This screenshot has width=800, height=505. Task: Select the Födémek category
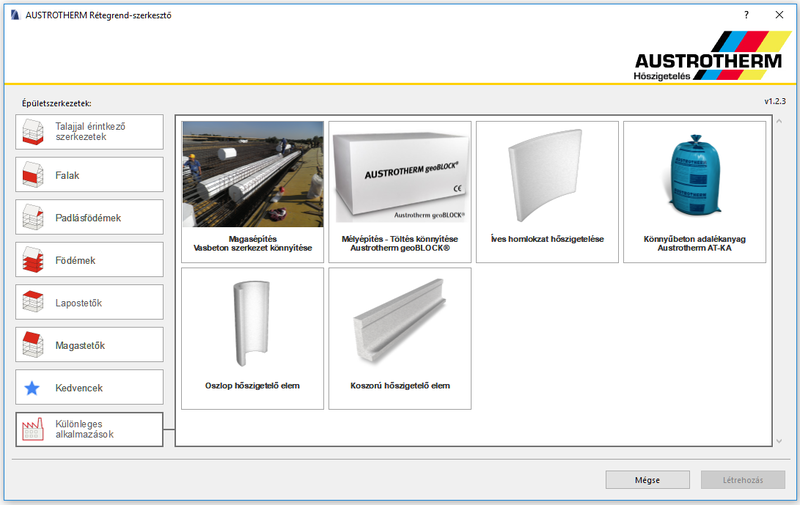click(89, 260)
